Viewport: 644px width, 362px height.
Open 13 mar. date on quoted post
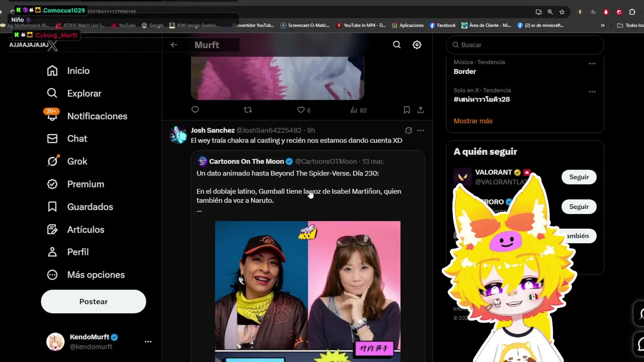click(373, 161)
